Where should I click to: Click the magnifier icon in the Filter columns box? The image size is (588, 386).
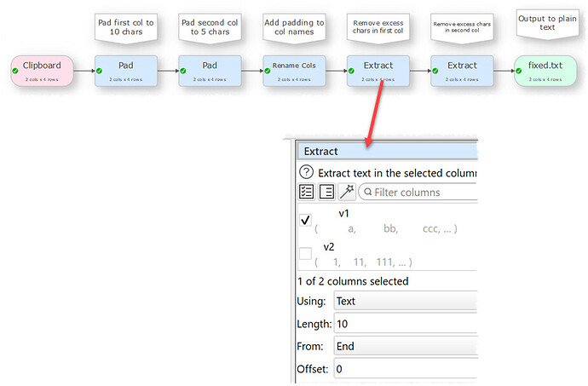pyautogui.click(x=368, y=192)
